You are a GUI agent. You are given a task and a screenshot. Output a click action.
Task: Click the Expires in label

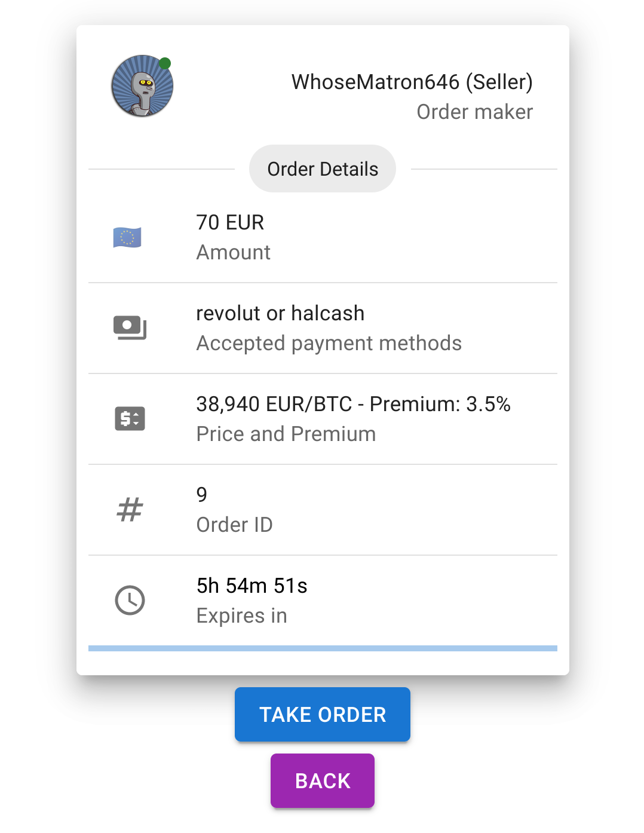[241, 615]
